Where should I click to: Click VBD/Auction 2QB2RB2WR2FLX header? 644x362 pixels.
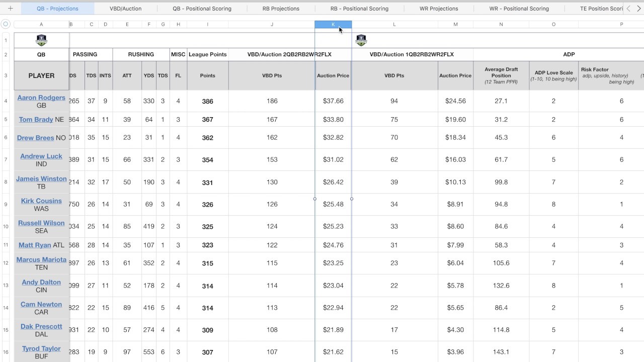click(290, 54)
